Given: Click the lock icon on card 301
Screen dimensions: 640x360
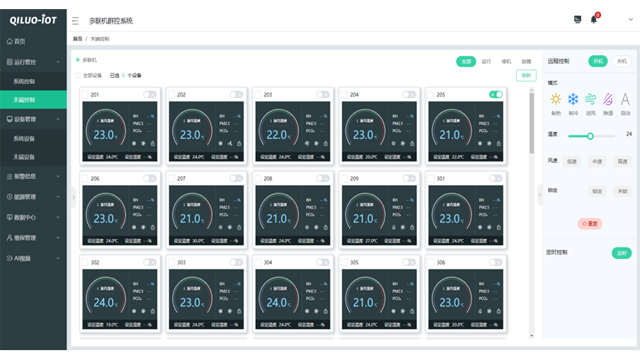Looking at the screenshot, I should (498, 227).
